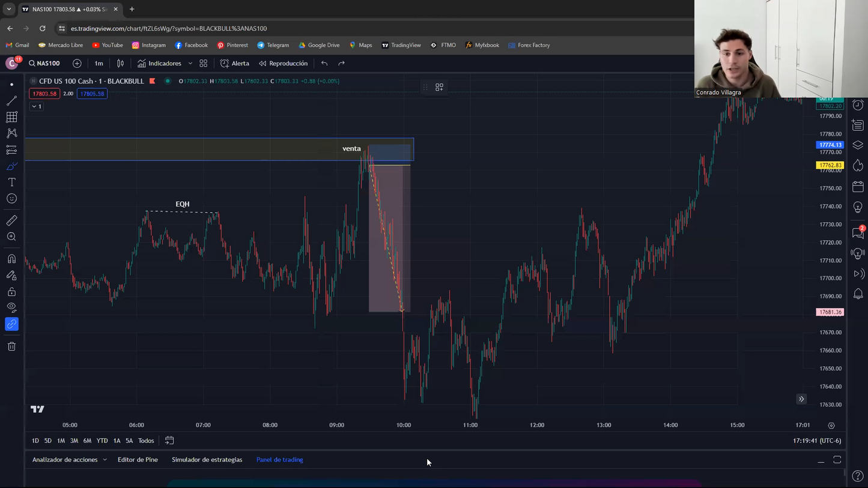Toggle lock all drawings tool
868x488 pixels.
(x=11, y=292)
